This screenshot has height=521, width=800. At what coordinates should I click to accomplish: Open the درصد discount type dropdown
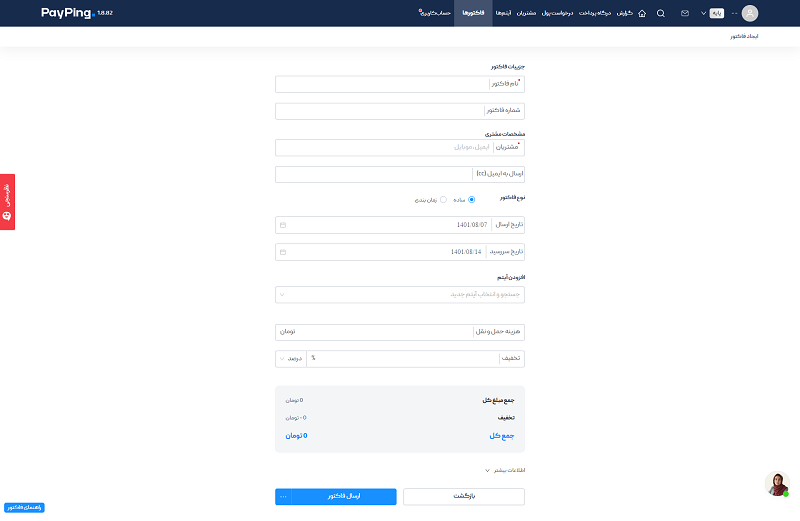291,359
